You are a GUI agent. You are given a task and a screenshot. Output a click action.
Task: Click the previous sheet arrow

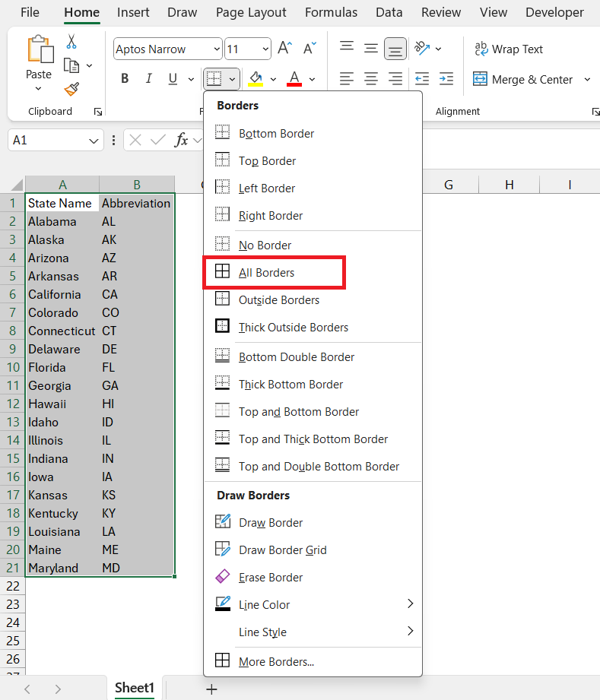(x=27, y=689)
